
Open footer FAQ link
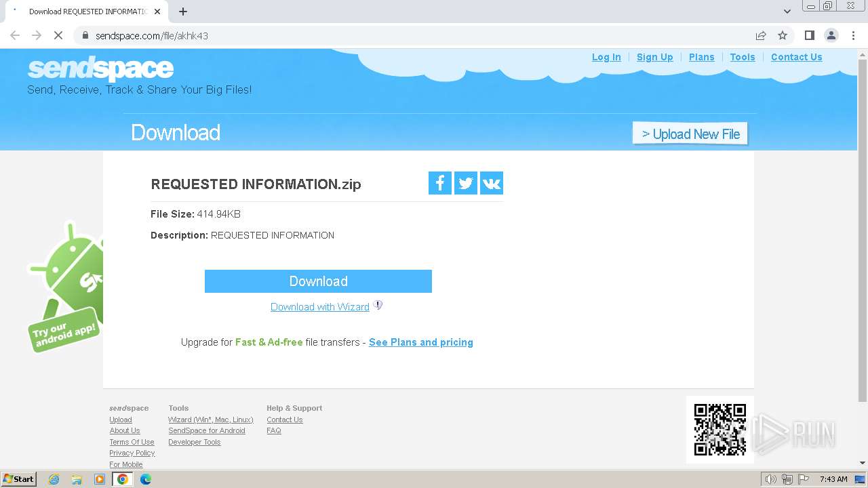(x=274, y=430)
